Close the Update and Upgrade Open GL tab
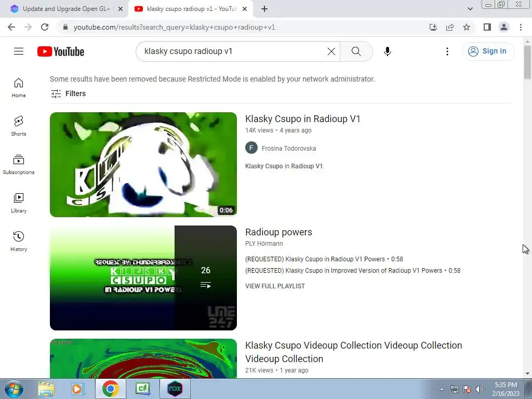 click(121, 9)
